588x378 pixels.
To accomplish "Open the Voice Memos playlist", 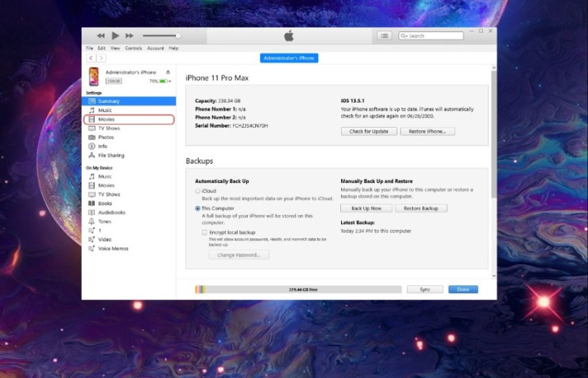I will (x=129, y=248).
